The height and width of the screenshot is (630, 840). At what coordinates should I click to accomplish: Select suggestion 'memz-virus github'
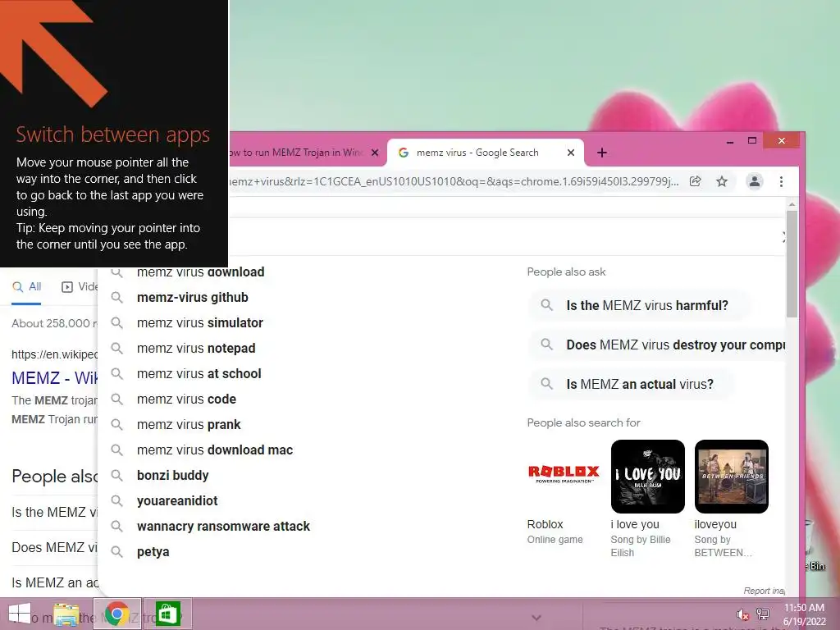[x=192, y=297]
